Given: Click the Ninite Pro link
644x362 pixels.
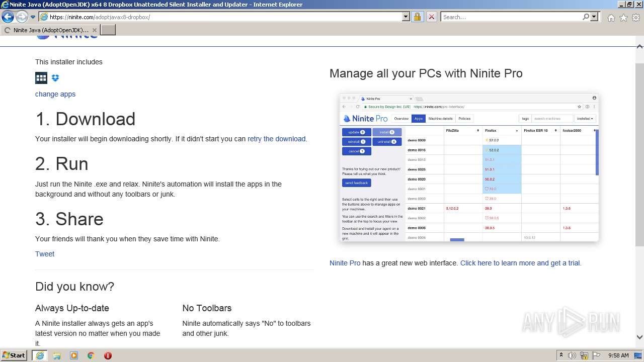Looking at the screenshot, I should pyautogui.click(x=345, y=263).
